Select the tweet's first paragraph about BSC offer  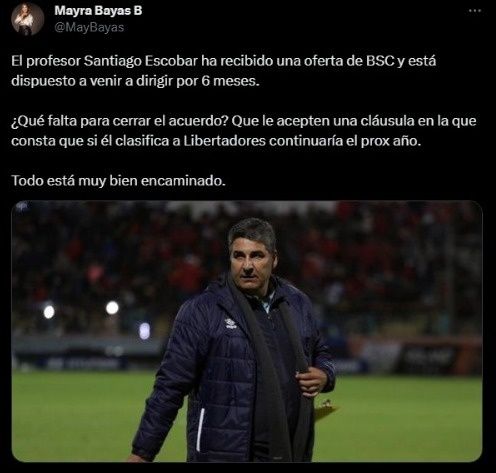point(223,71)
